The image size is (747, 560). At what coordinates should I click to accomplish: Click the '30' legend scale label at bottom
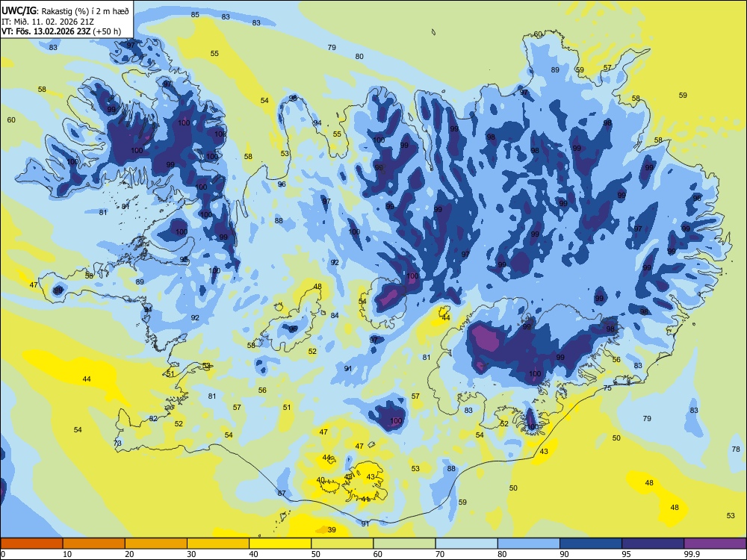[x=191, y=554]
